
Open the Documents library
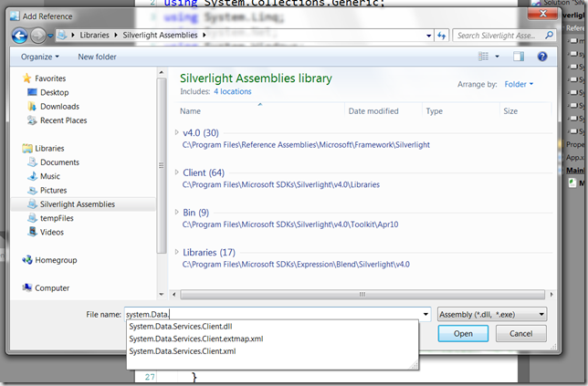(x=59, y=162)
